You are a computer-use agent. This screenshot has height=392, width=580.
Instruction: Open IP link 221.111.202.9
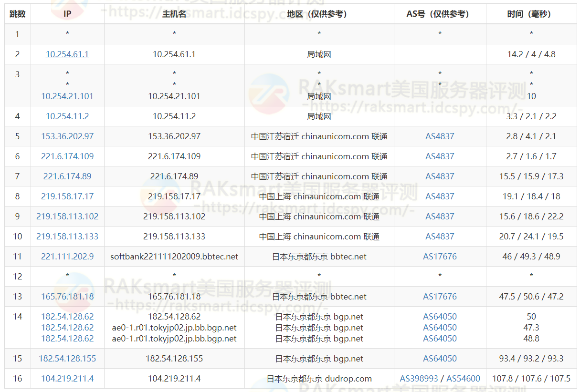click(x=67, y=257)
